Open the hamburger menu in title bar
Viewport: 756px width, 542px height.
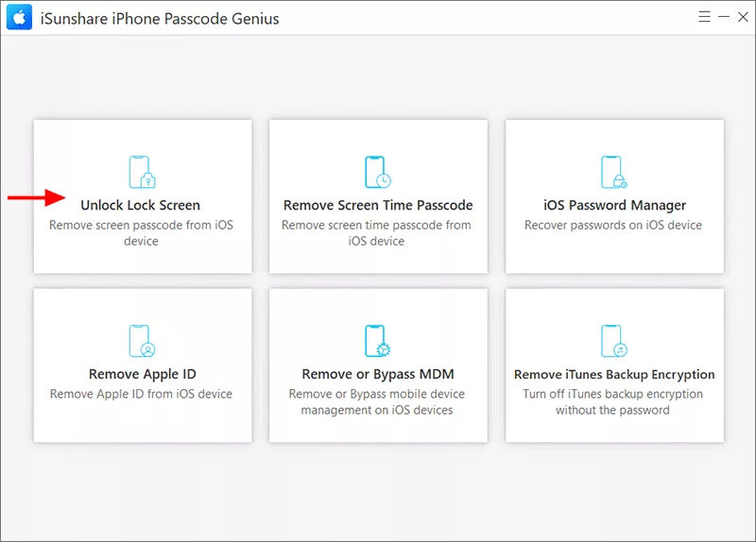(x=704, y=17)
